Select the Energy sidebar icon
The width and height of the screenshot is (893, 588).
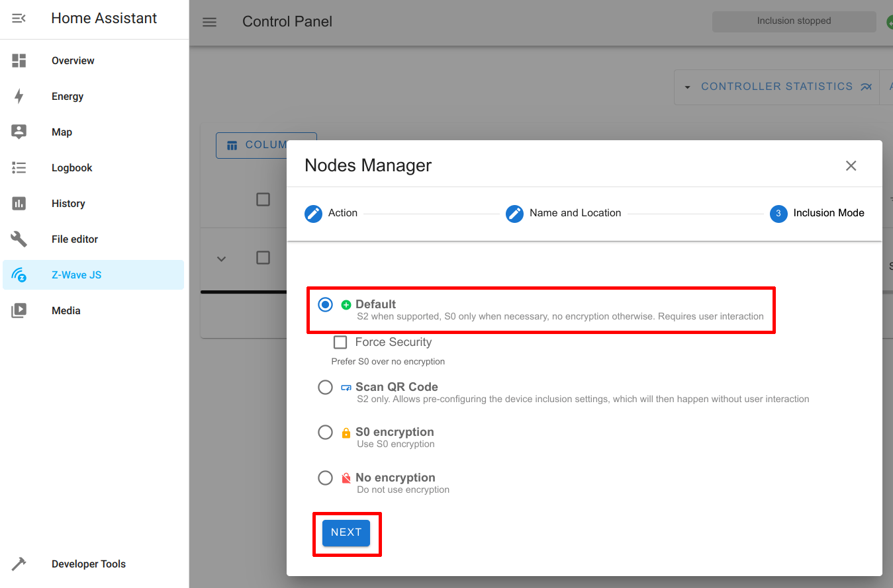point(19,96)
